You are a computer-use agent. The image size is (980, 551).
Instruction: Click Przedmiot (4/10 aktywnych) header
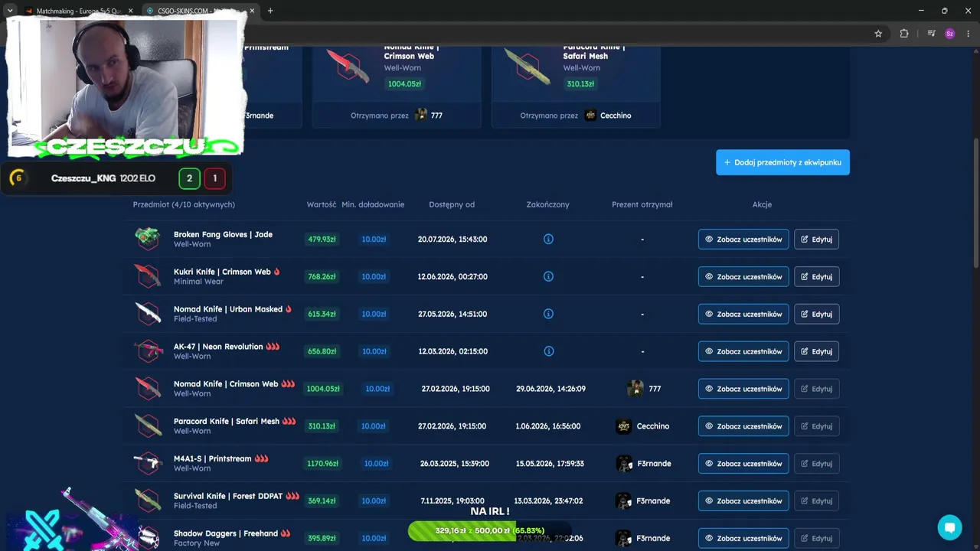click(x=184, y=204)
